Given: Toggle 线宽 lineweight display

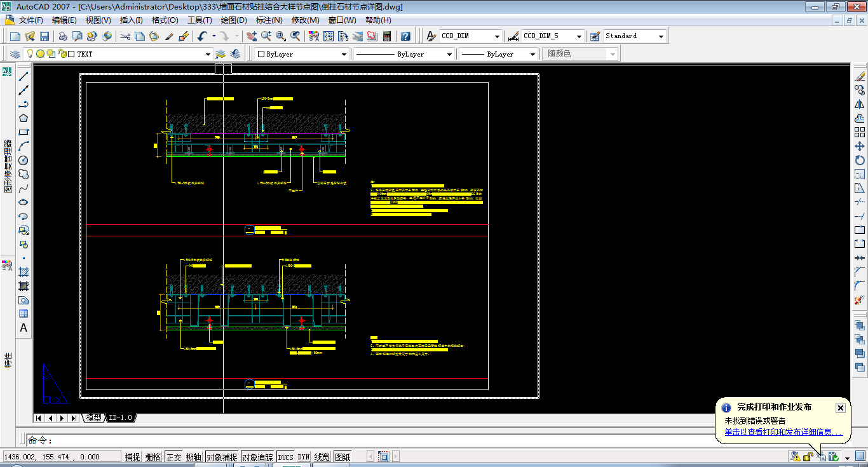Looking at the screenshot, I should pos(322,456).
